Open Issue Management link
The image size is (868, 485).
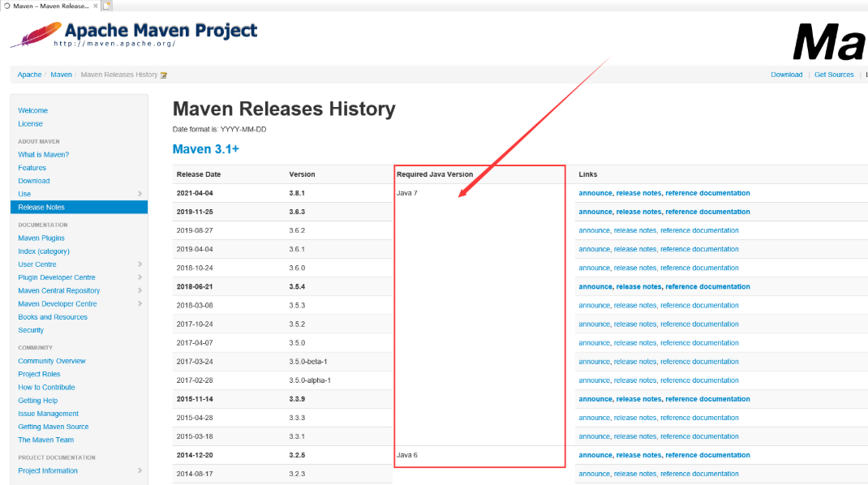coord(48,414)
